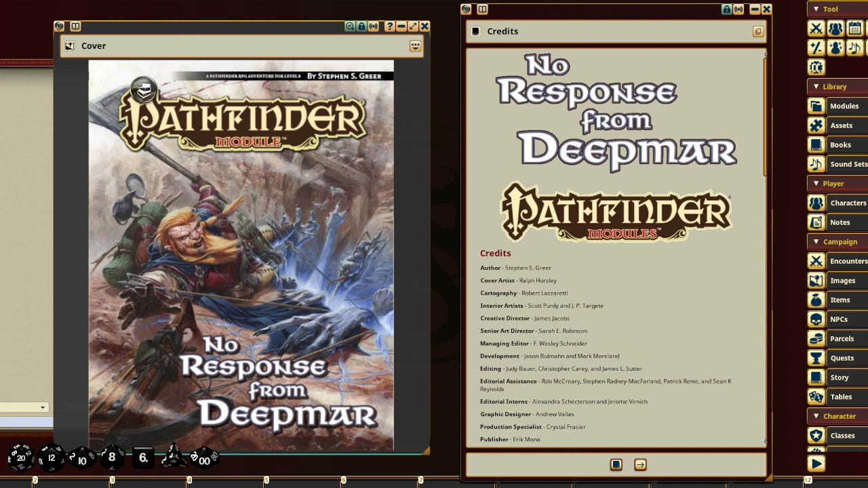Open the Cover window help icon
The image size is (868, 488).
click(x=389, y=26)
